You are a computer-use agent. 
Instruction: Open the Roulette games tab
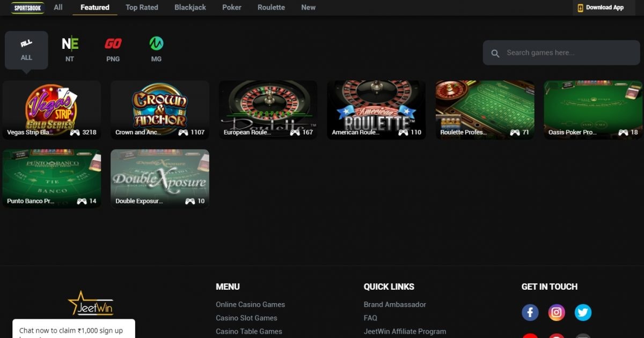(271, 8)
